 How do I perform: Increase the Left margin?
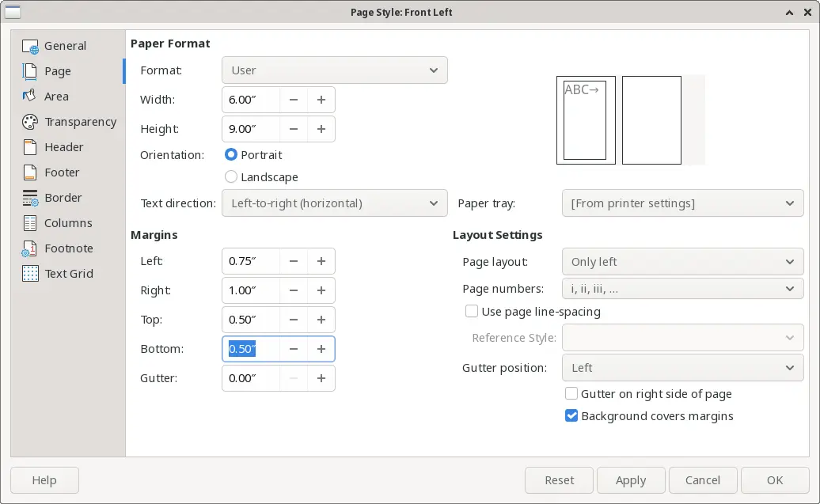click(x=321, y=261)
